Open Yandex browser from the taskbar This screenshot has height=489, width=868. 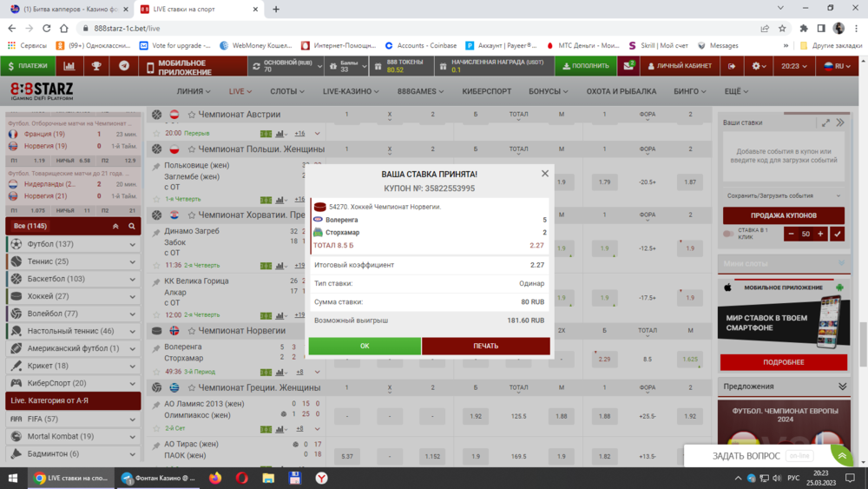click(322, 478)
